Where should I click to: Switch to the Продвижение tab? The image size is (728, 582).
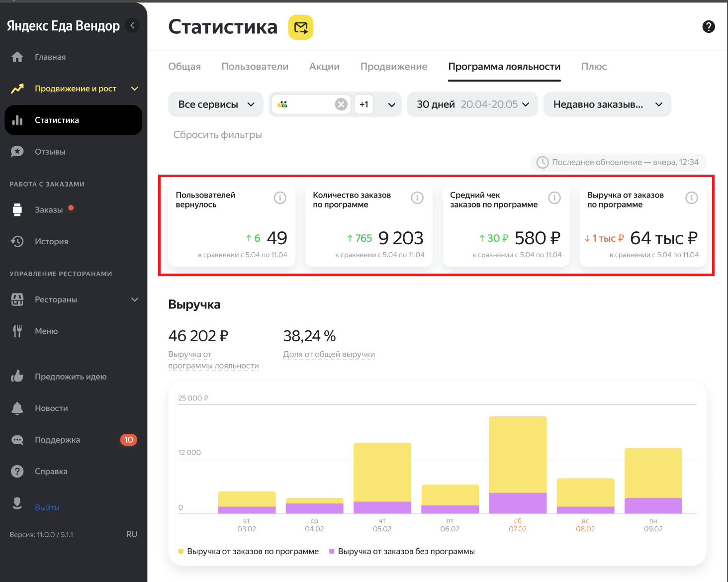pyautogui.click(x=393, y=67)
